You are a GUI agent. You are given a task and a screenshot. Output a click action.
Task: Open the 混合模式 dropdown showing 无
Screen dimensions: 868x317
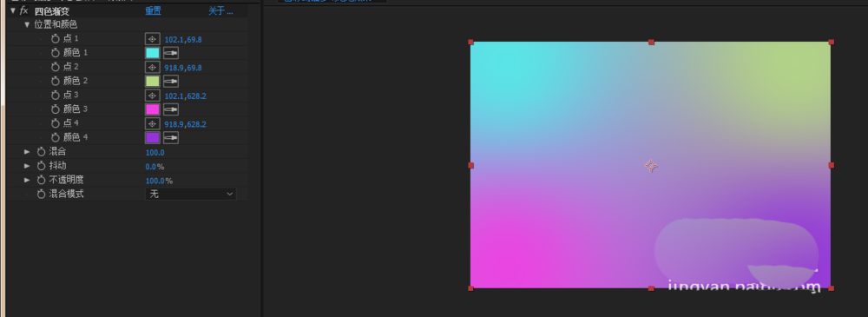[x=190, y=194]
